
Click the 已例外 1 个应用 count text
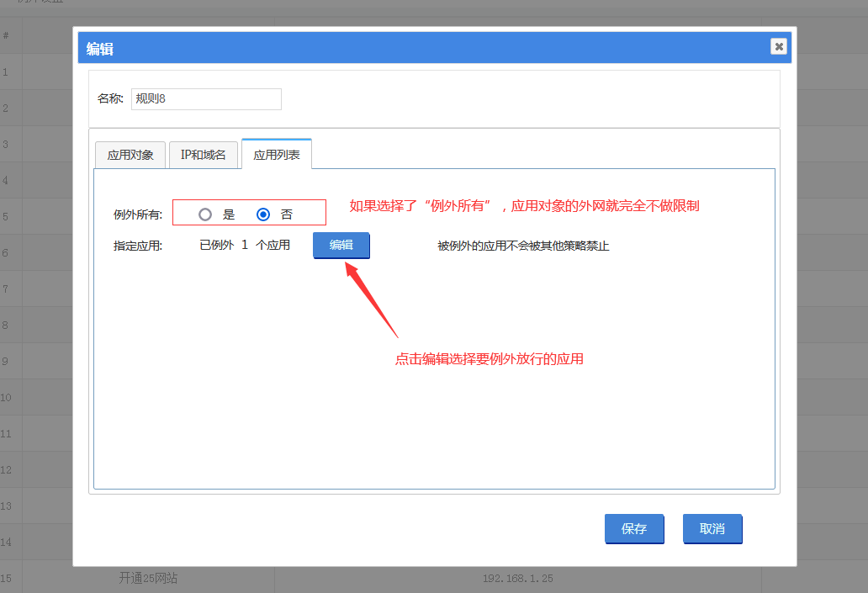[245, 246]
